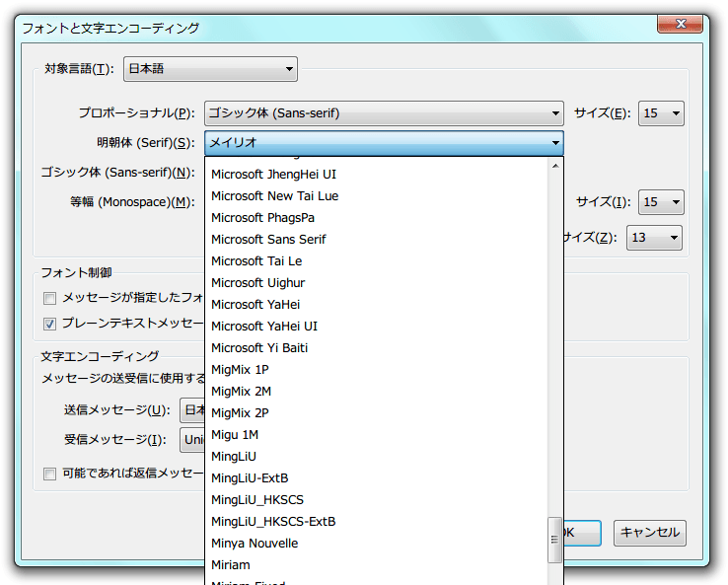Open the プロポーショナル font type dropdown

[x=384, y=113]
